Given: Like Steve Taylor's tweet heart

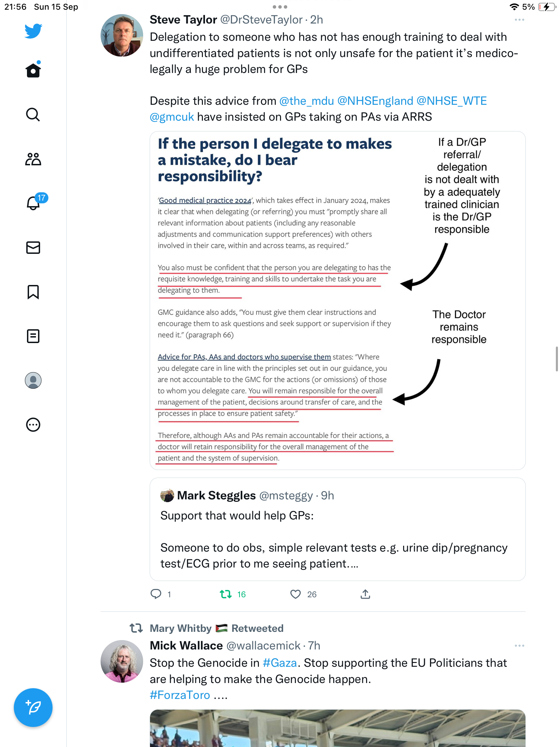Looking at the screenshot, I should (x=296, y=594).
